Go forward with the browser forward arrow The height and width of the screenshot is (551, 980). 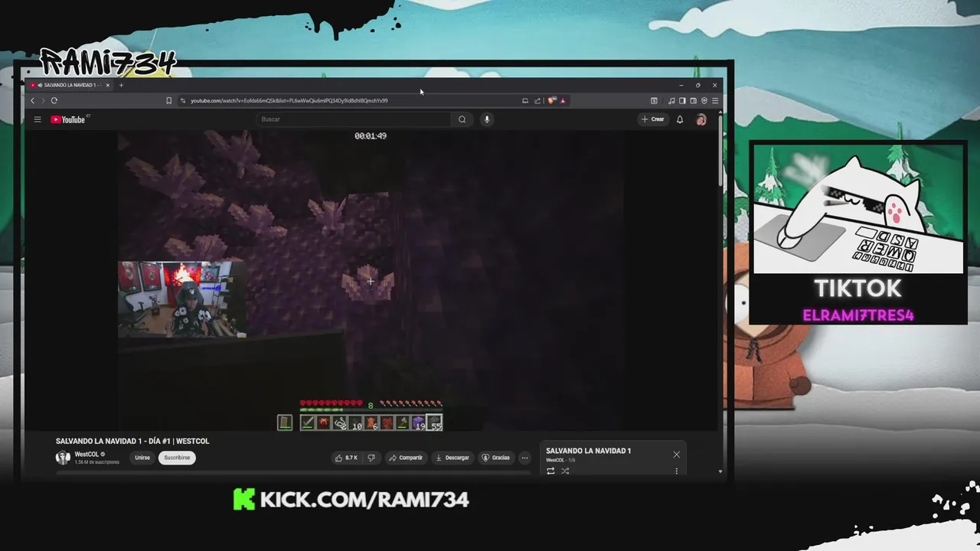pyautogui.click(x=43, y=100)
